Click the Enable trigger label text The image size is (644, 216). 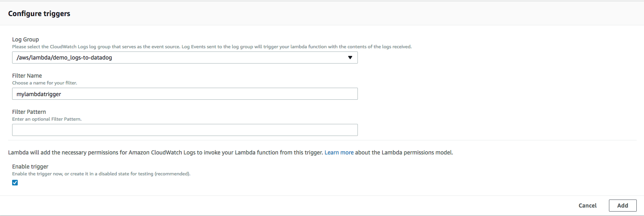click(x=30, y=167)
